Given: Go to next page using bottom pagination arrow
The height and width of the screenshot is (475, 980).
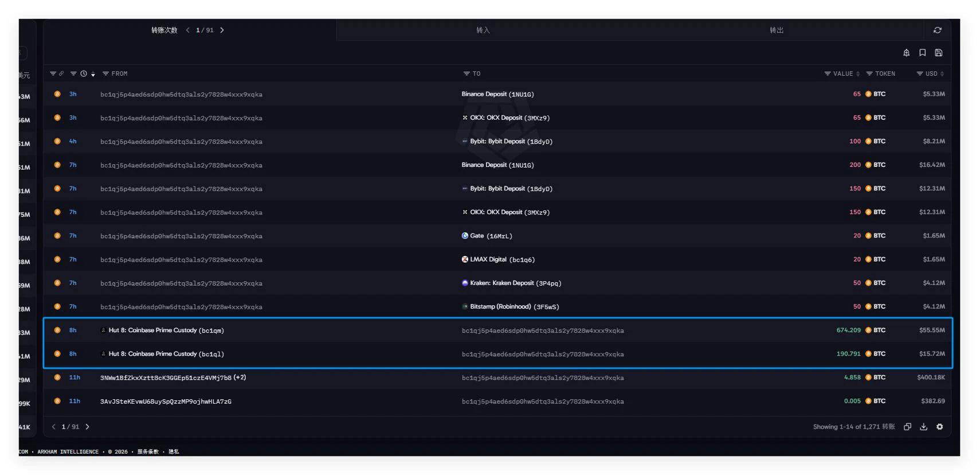Looking at the screenshot, I should point(87,427).
